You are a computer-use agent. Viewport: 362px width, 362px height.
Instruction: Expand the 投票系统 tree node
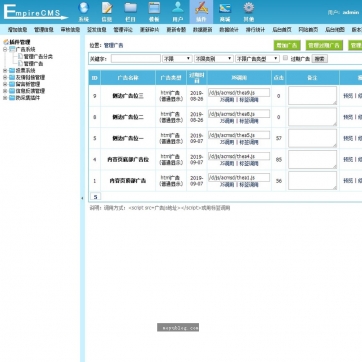5,70
